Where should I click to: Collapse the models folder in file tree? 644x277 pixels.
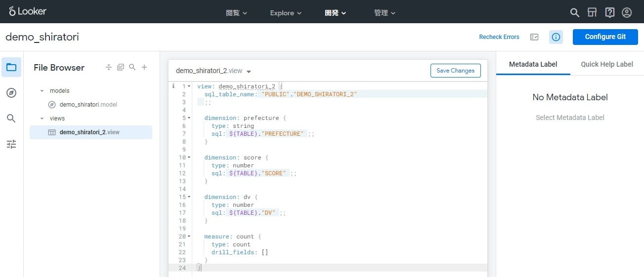[x=42, y=91]
